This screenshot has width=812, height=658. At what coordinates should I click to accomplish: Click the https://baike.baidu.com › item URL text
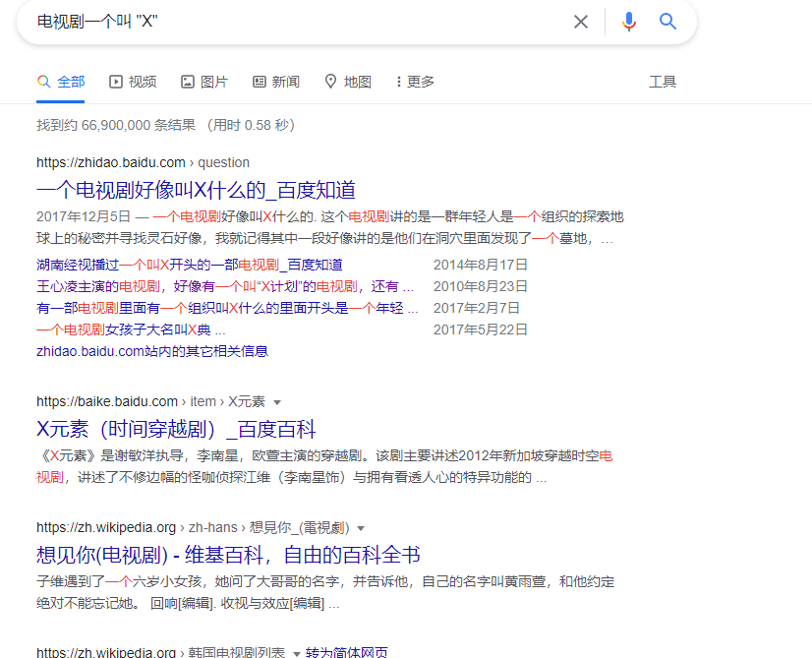coord(150,401)
